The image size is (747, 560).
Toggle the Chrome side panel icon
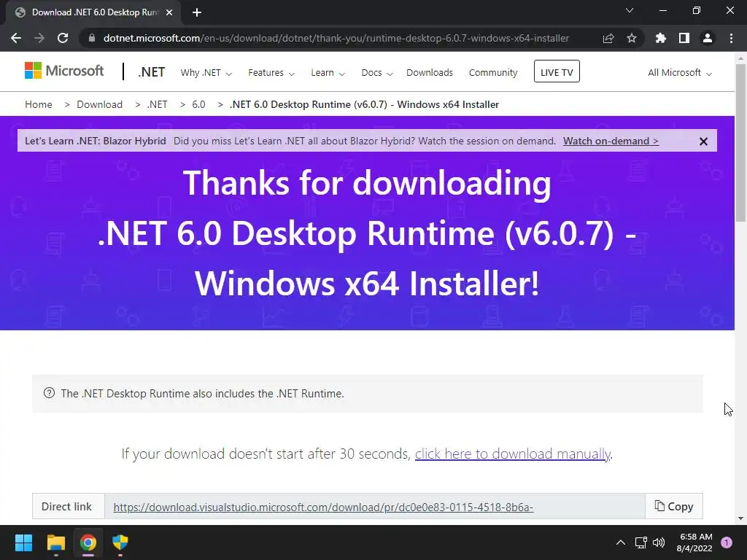click(684, 38)
